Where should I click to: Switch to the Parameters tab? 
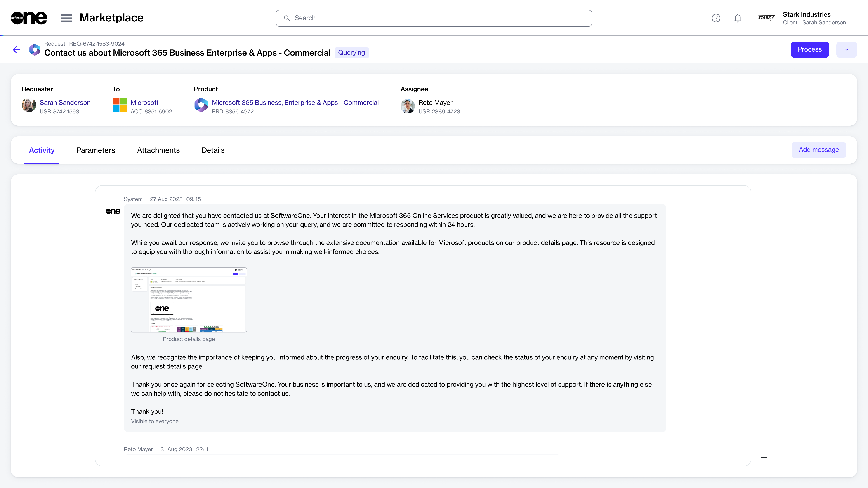(x=96, y=150)
